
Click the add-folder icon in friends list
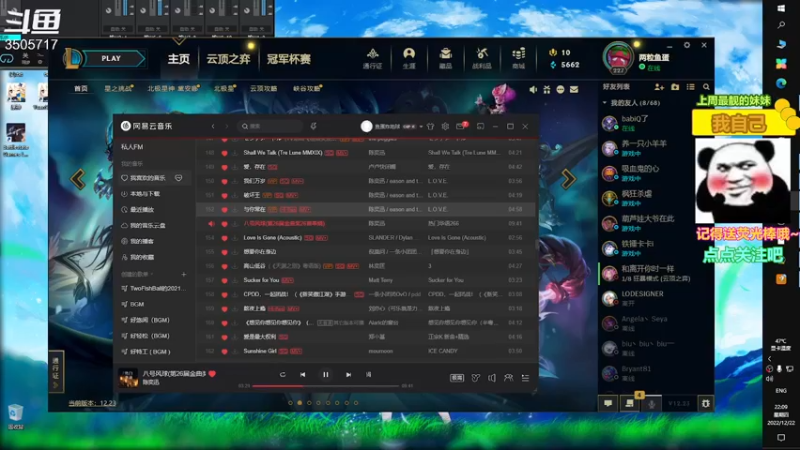[x=675, y=87]
